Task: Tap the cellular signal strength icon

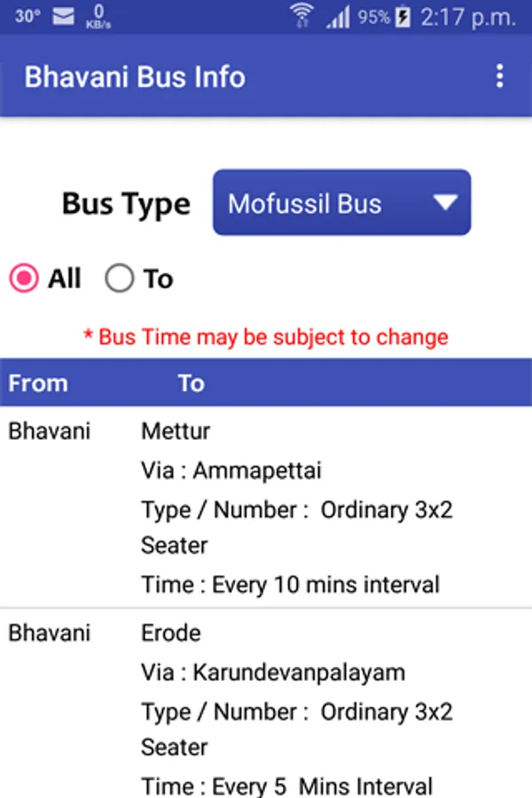Action: 338,16
